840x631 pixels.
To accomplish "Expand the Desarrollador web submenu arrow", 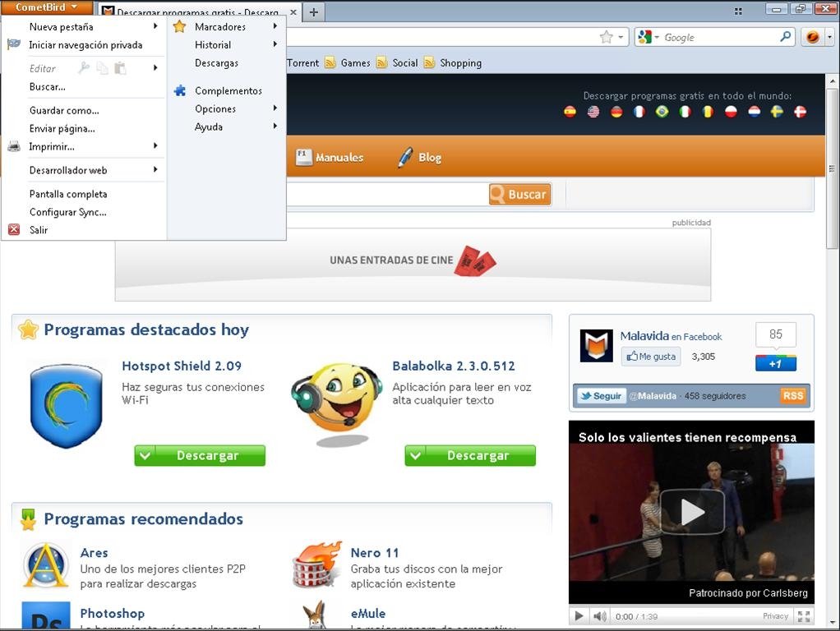I will (155, 169).
